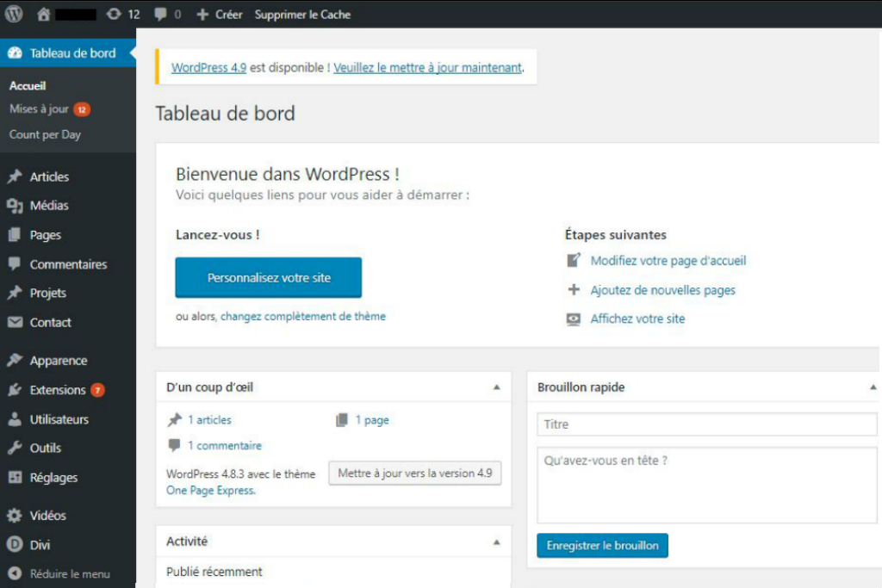The height and width of the screenshot is (588, 882).
Task: Visit site via the home icon
Action: [43, 14]
